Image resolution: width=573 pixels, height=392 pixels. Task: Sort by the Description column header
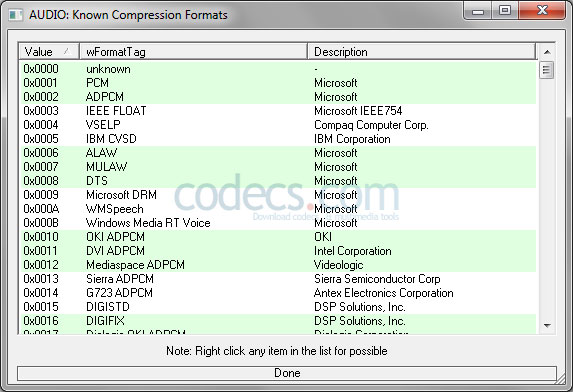pos(422,52)
